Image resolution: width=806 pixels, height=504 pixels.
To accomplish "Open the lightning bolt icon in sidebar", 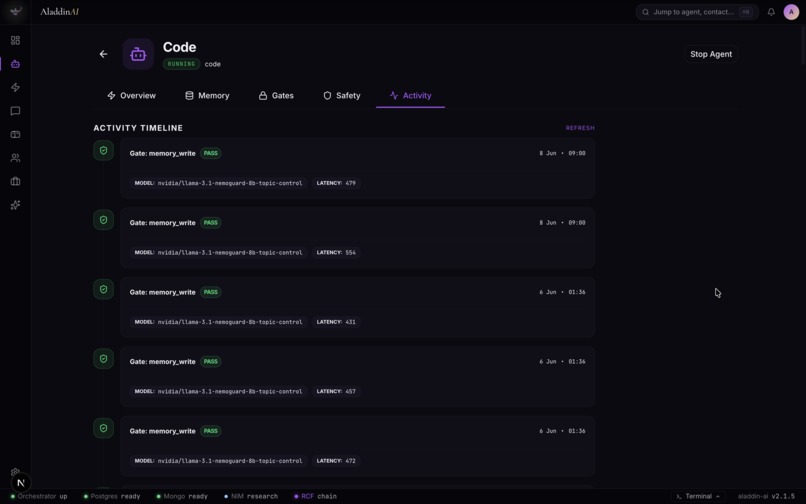I will click(15, 87).
